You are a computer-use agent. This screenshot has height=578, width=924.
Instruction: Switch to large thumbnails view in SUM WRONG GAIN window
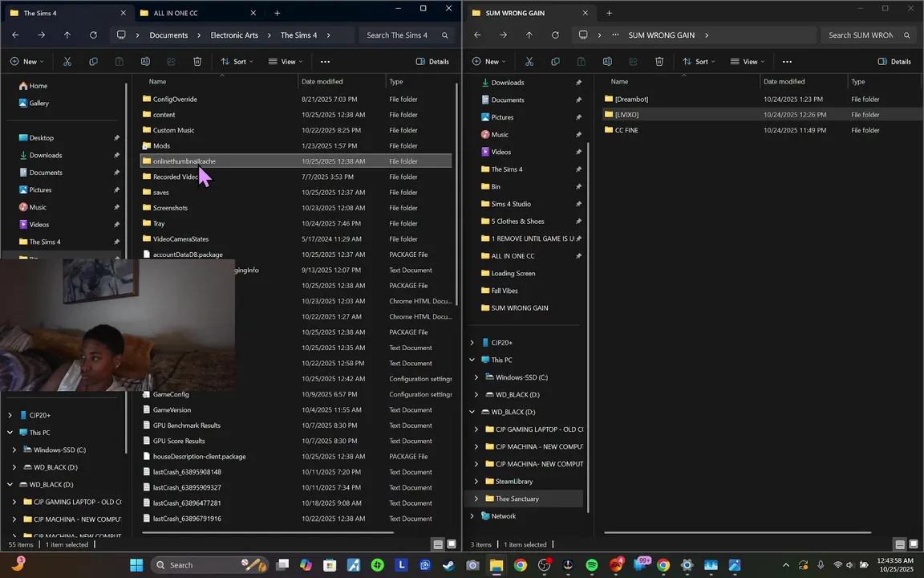point(914,544)
